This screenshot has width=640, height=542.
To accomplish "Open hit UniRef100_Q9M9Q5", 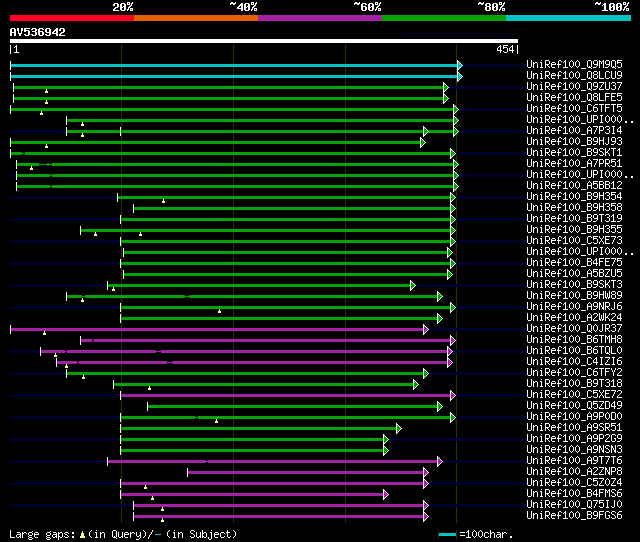I will tap(574, 64).
